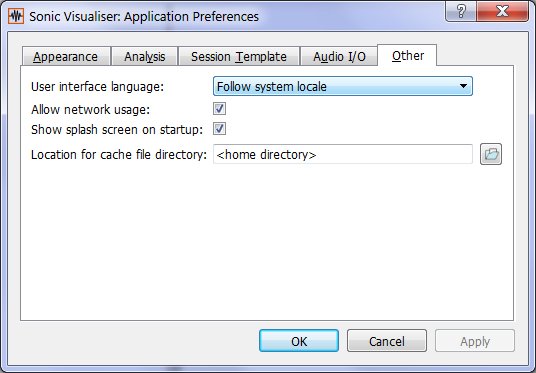Image resolution: width=536 pixels, height=373 pixels.
Task: Click the Sonic Visualiser waveform title icon
Action: coord(16,16)
